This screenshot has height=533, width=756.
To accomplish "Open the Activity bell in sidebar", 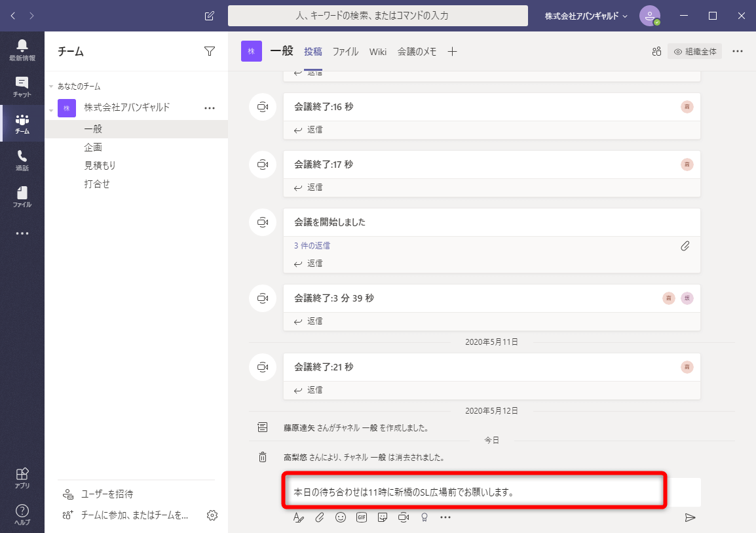I will (x=22, y=50).
